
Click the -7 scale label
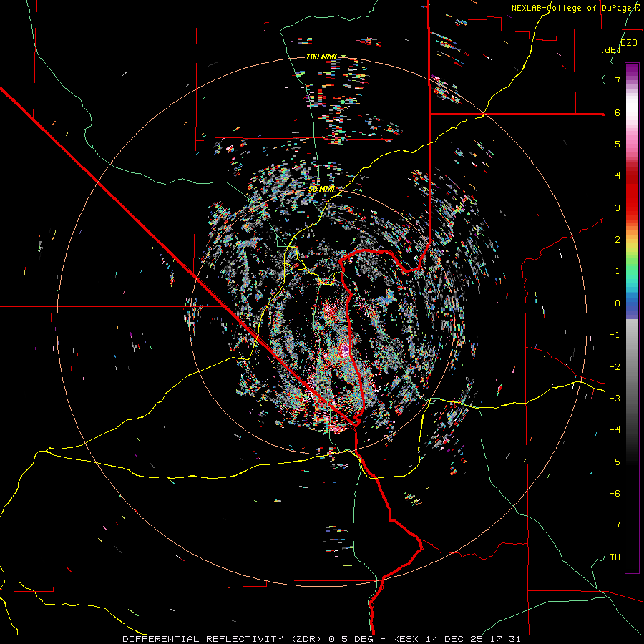pyautogui.click(x=615, y=525)
